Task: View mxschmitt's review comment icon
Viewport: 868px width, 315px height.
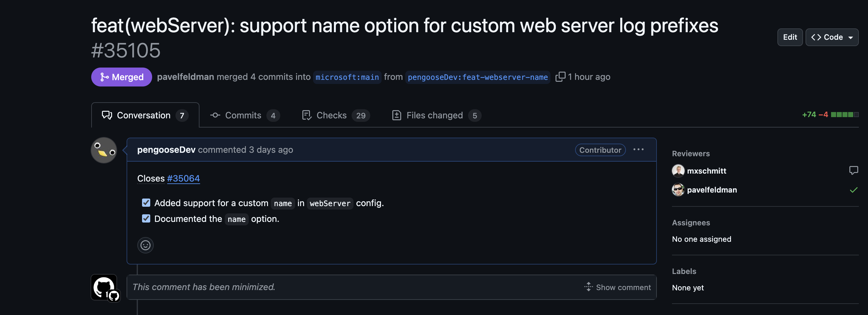Action: click(853, 170)
